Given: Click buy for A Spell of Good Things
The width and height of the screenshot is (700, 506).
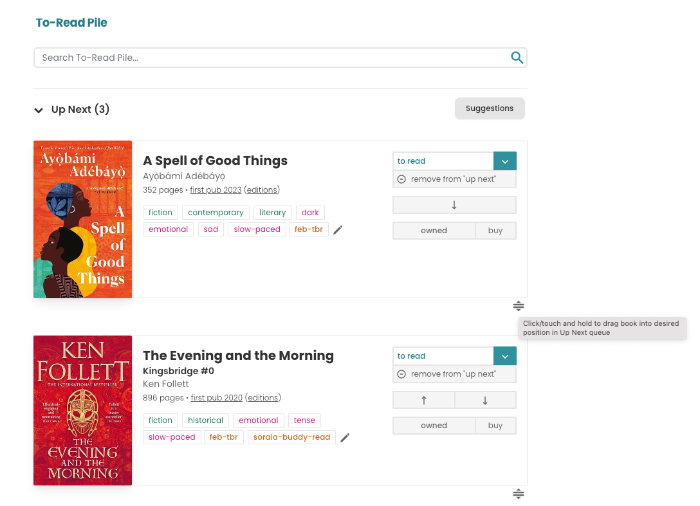Looking at the screenshot, I should 496,231.
